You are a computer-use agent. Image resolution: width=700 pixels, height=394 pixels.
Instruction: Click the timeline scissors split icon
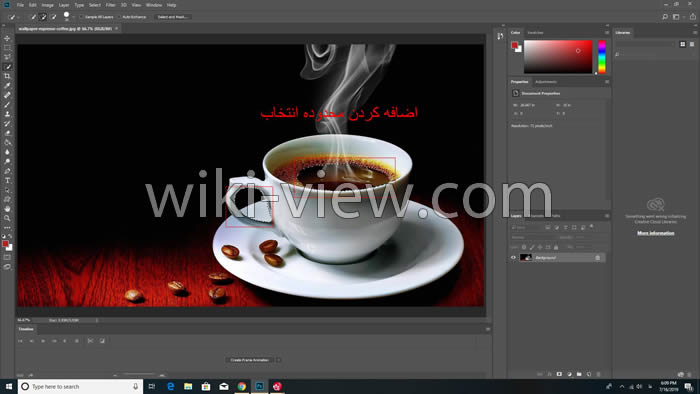pos(90,341)
